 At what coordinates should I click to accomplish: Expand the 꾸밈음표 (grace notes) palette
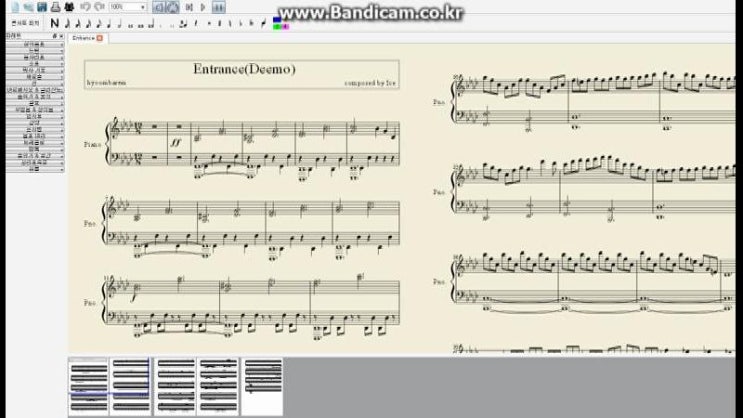point(34,45)
